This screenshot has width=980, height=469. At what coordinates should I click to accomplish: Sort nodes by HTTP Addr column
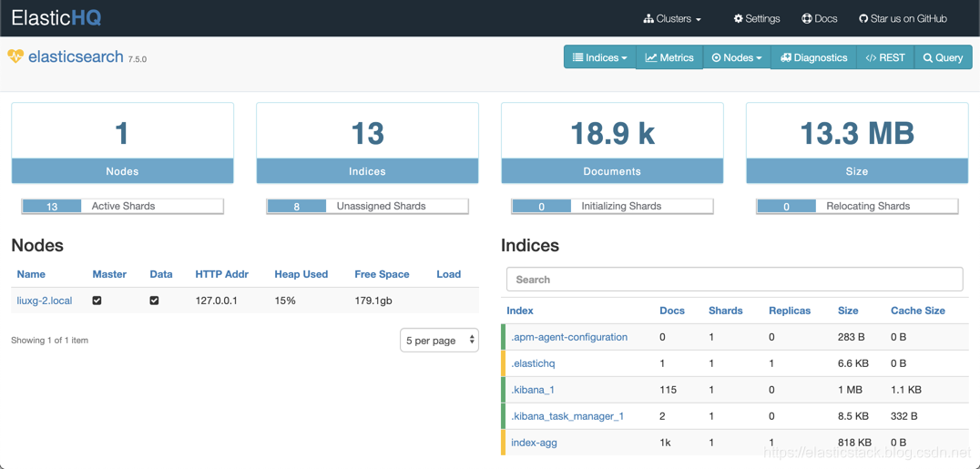tap(222, 274)
